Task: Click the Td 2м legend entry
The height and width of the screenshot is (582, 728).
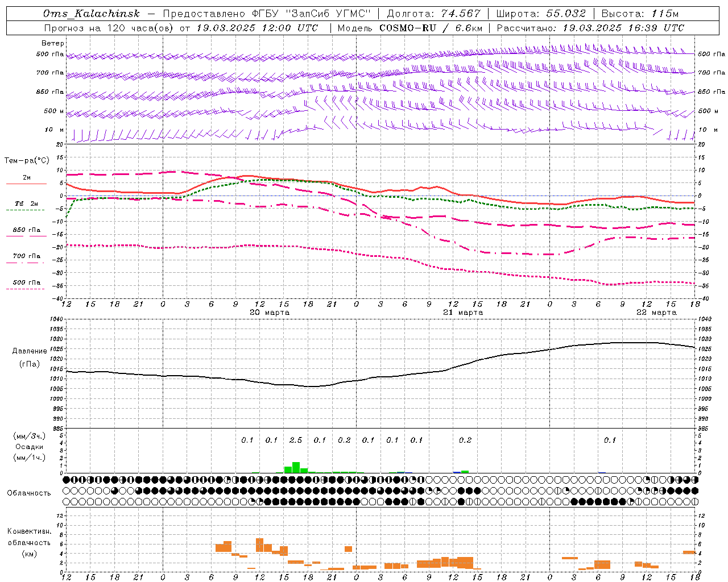Action: (x=26, y=203)
